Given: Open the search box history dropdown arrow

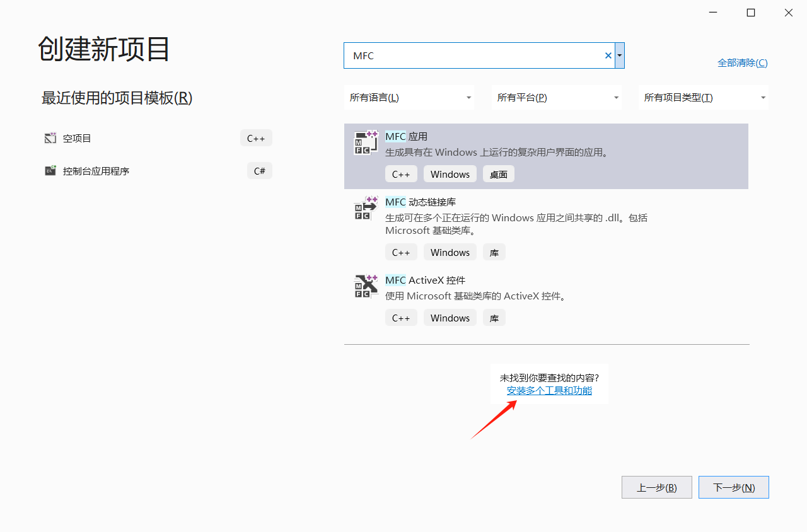Looking at the screenshot, I should [x=620, y=55].
